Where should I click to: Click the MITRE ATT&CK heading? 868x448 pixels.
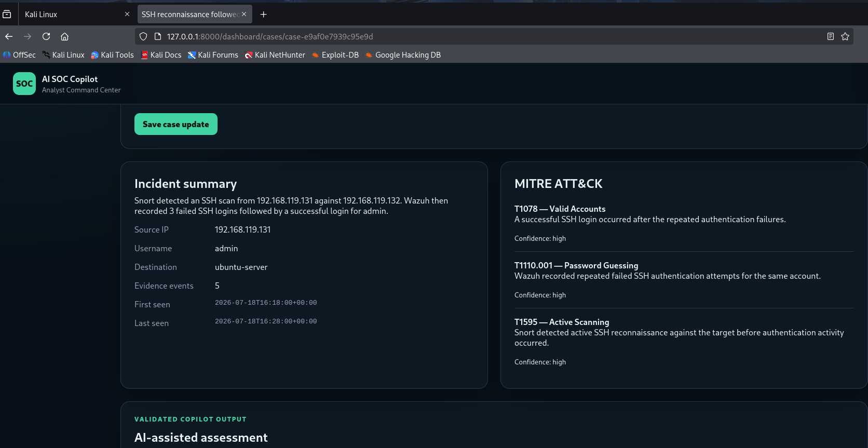point(558,184)
